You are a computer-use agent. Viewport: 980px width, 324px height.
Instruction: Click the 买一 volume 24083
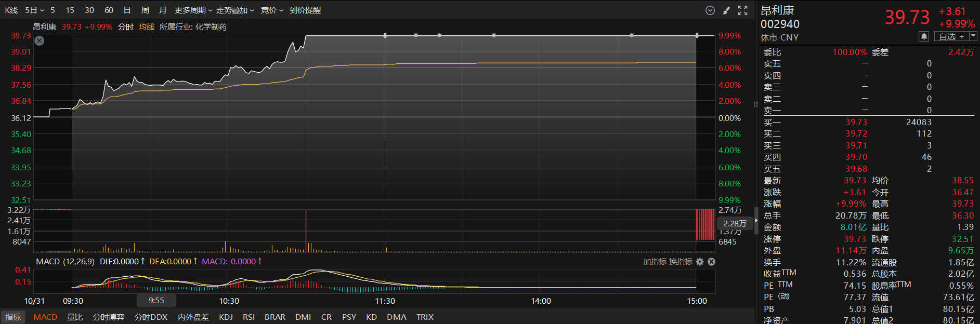pos(919,122)
